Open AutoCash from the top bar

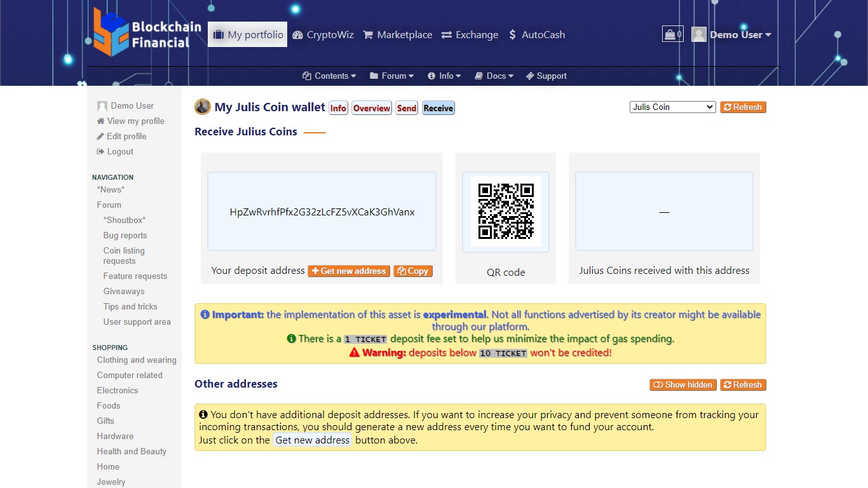point(536,35)
